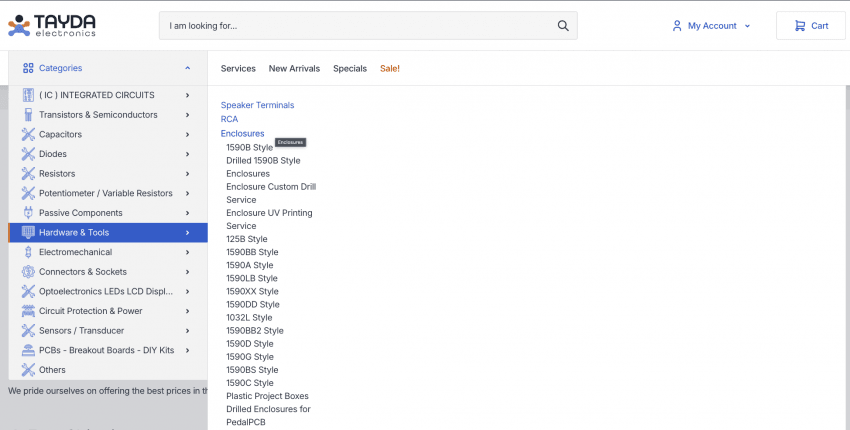The width and height of the screenshot is (850, 430).
Task: Click the Integrated Circuits category icon
Action: pos(28,95)
